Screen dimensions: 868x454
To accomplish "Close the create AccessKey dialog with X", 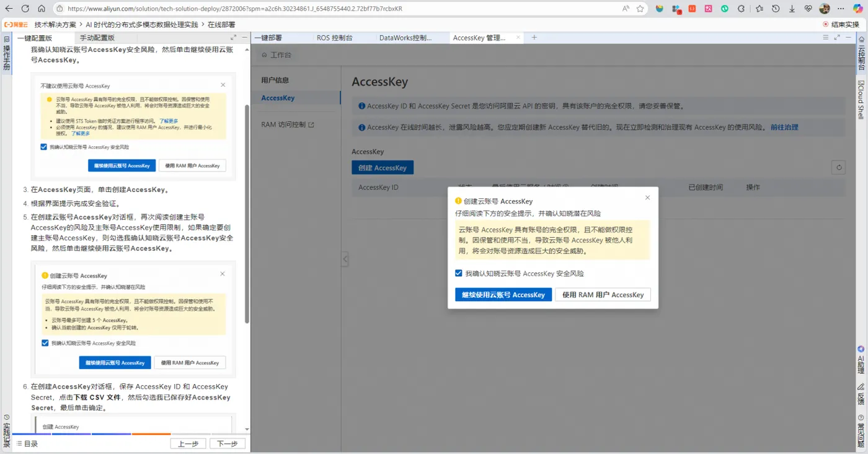I will click(647, 198).
